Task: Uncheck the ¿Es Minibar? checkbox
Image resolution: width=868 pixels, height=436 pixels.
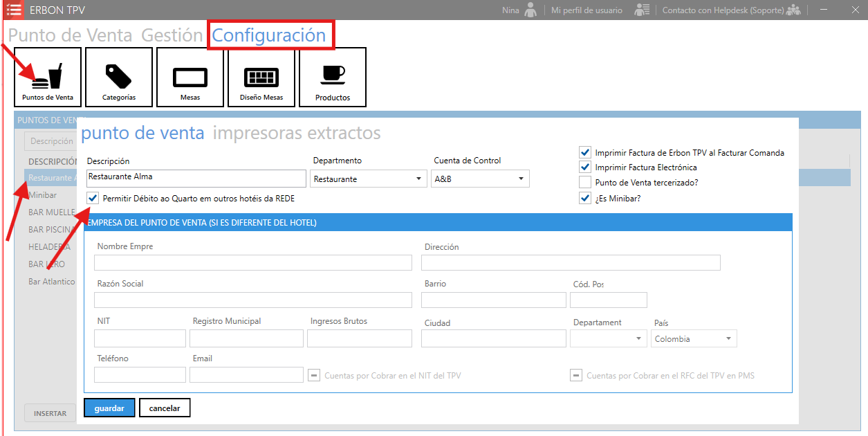Action: click(x=584, y=198)
